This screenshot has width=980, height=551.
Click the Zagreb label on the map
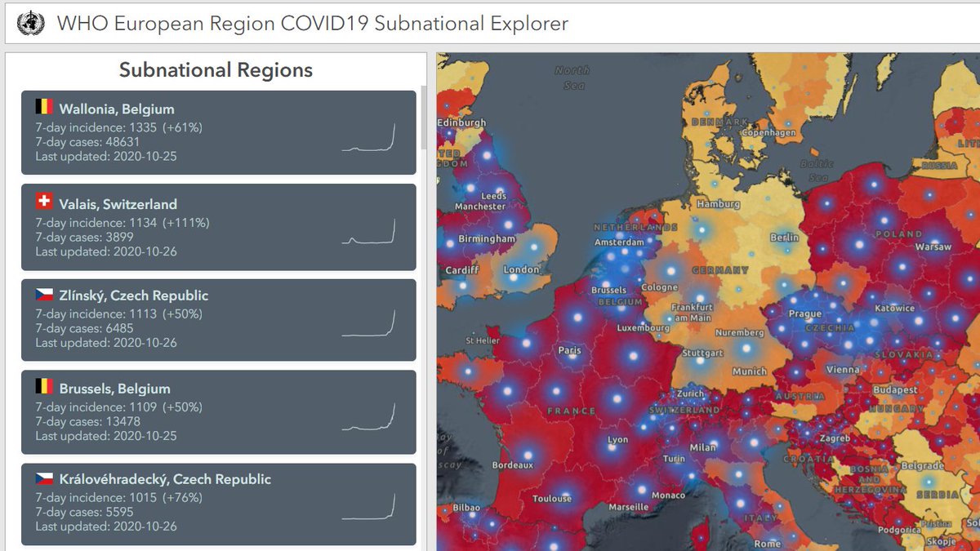[835, 438]
